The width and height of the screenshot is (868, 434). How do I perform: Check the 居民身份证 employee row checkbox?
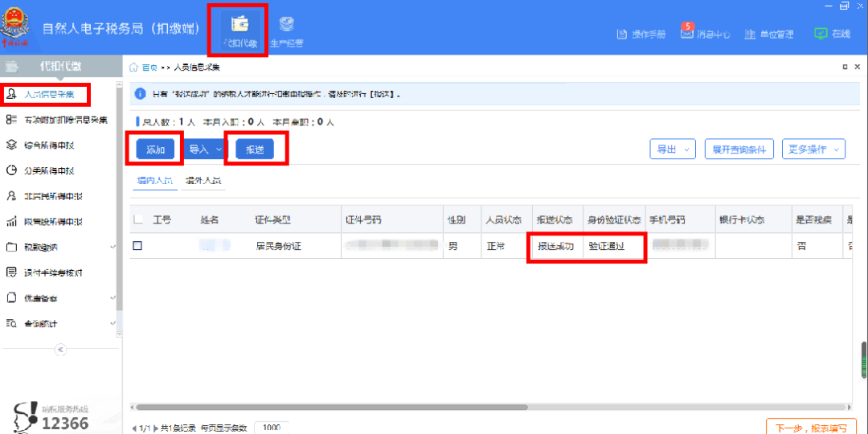tap(137, 247)
